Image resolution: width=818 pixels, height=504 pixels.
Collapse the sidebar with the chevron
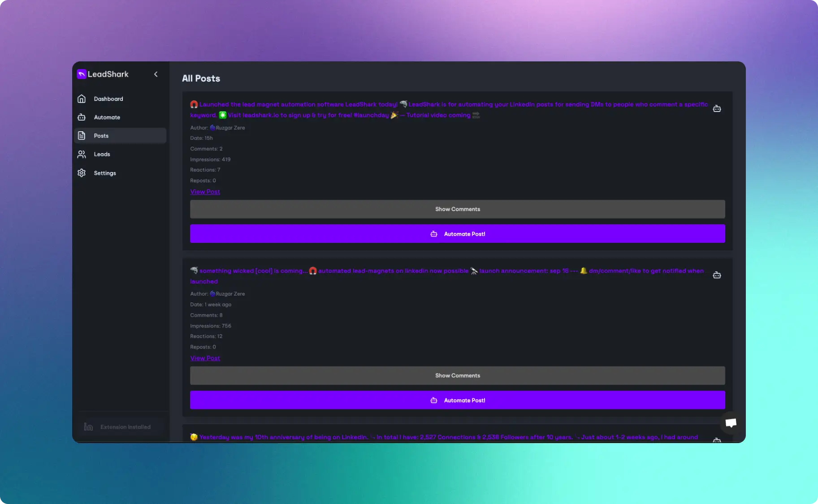(x=156, y=74)
